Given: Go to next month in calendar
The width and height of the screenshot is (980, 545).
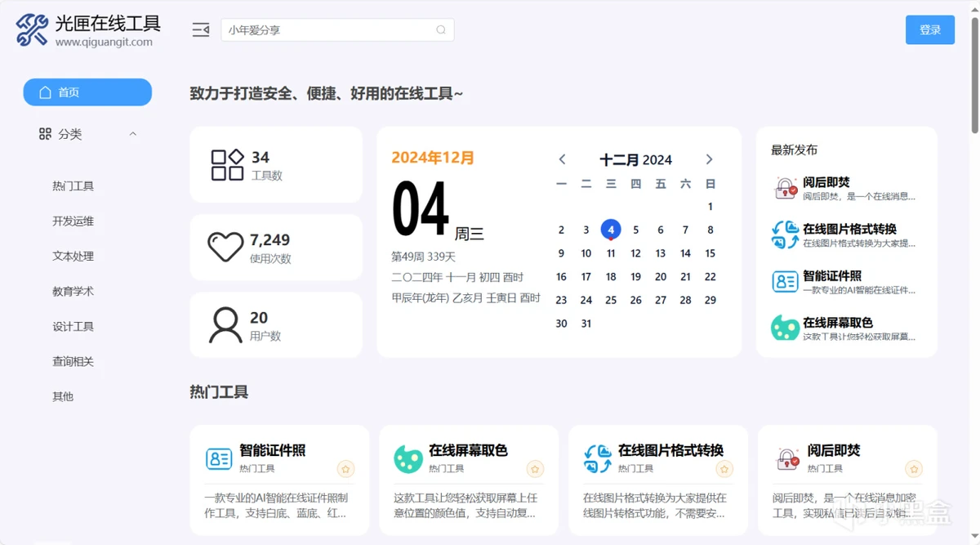Looking at the screenshot, I should coord(709,159).
